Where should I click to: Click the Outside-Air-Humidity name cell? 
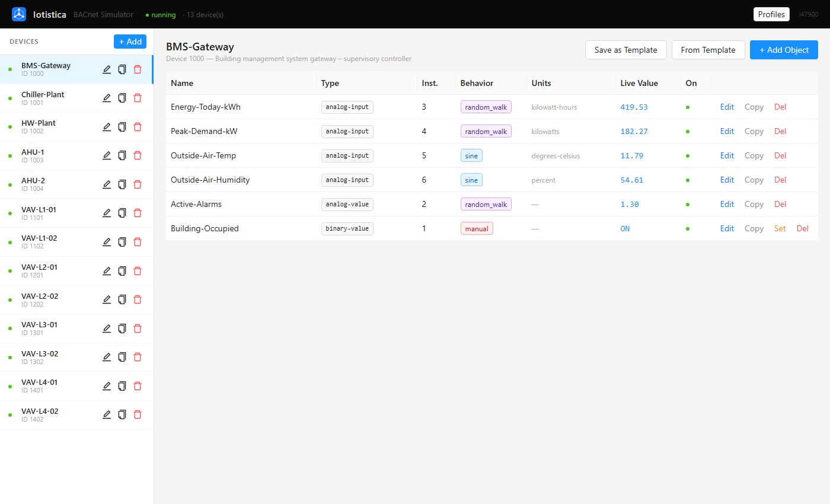point(210,180)
